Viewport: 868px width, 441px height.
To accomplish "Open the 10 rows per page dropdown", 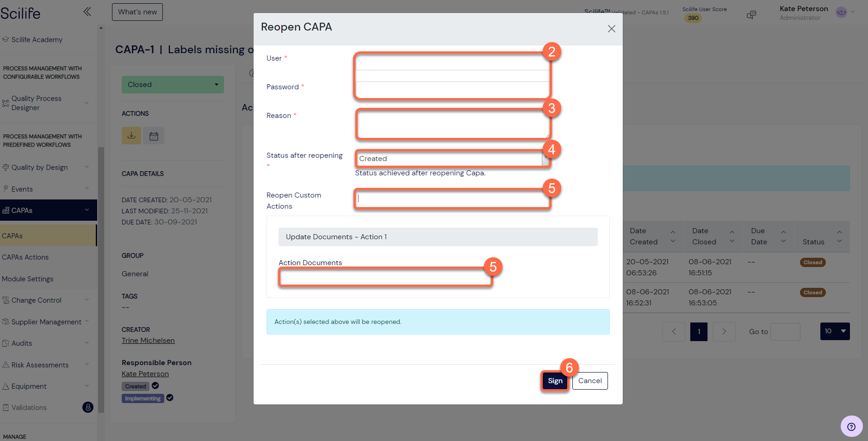I will [x=835, y=331].
